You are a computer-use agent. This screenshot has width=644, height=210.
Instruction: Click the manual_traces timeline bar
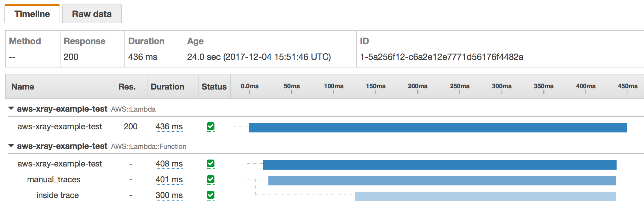coord(442,181)
